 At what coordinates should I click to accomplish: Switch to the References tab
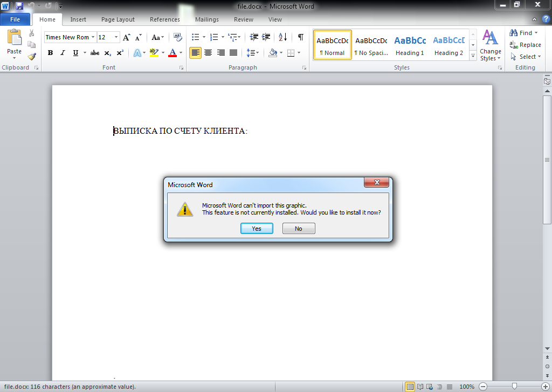(165, 19)
